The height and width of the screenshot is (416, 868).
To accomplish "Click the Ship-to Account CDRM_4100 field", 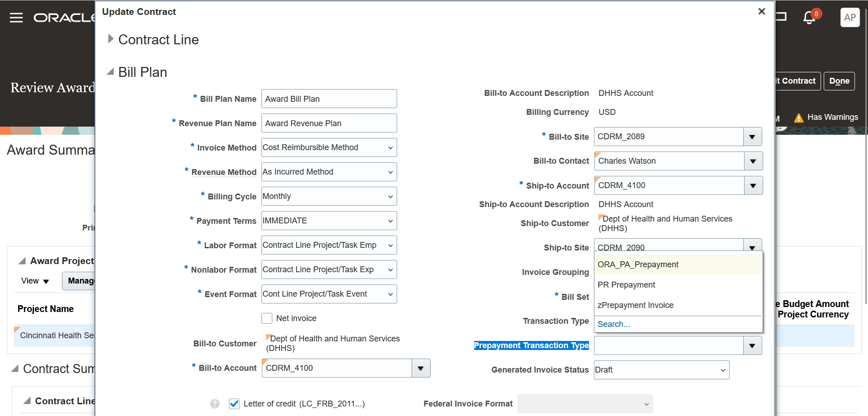I will click(x=669, y=185).
